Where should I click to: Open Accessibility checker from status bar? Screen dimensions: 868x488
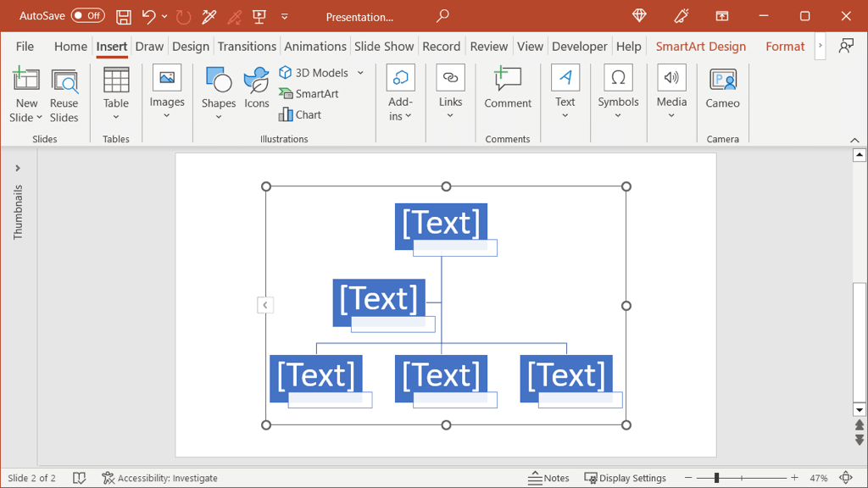click(x=159, y=478)
